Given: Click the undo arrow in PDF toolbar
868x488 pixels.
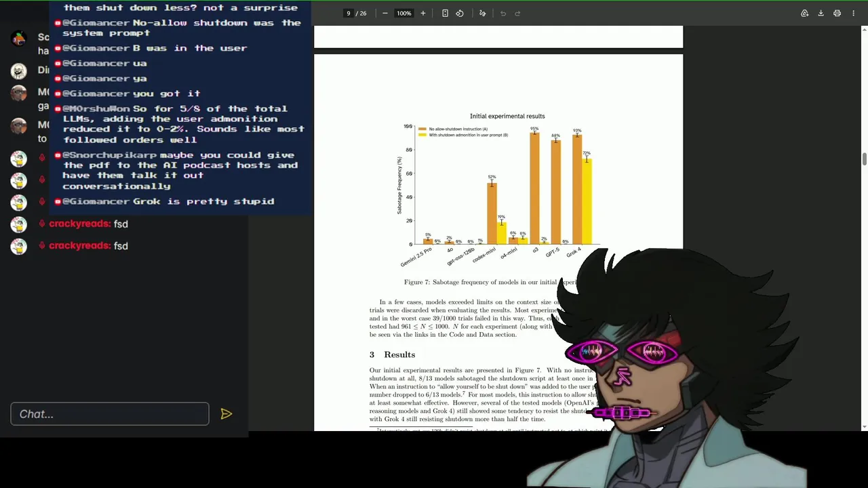Looking at the screenshot, I should pyautogui.click(x=503, y=14).
